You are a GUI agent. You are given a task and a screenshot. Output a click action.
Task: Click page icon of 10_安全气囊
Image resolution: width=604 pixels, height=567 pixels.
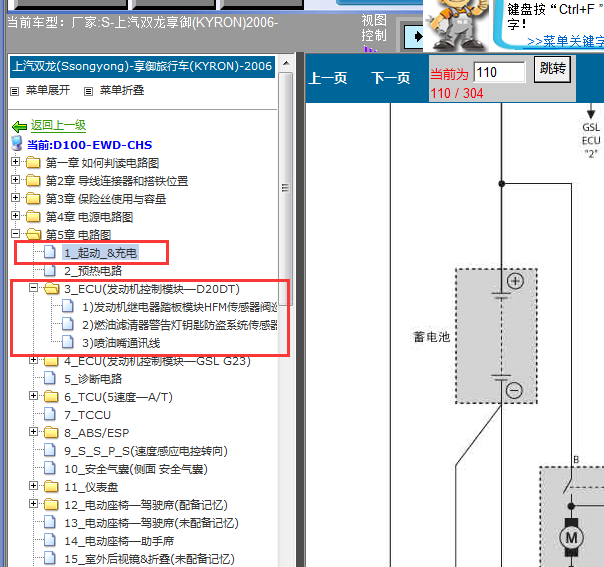[x=50, y=468]
